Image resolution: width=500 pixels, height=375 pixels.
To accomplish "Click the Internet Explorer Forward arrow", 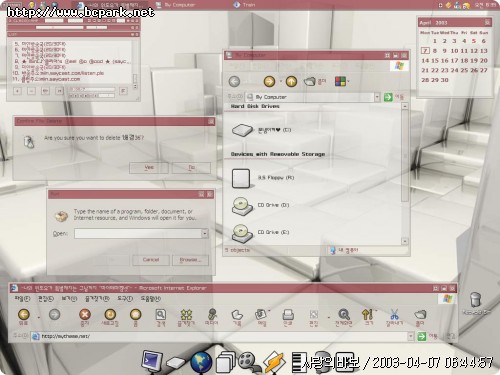I will point(55,314).
